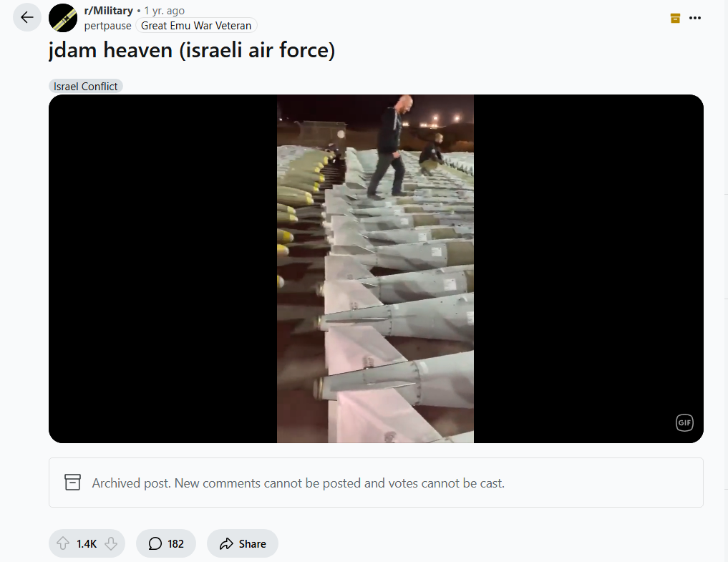This screenshot has height=562, width=728.
Task: Open the r/Military community link
Action: click(x=109, y=10)
